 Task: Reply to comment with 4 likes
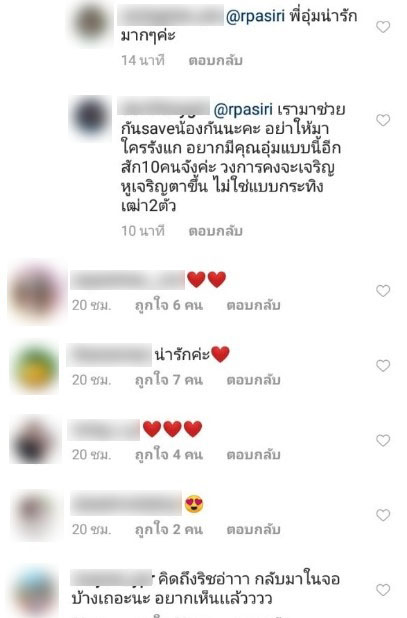[x=253, y=454]
